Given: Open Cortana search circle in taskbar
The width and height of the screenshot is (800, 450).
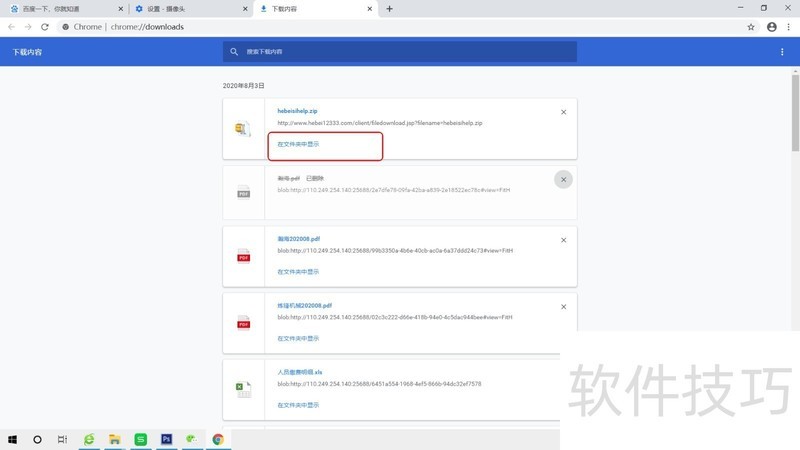Looking at the screenshot, I should coord(37,439).
